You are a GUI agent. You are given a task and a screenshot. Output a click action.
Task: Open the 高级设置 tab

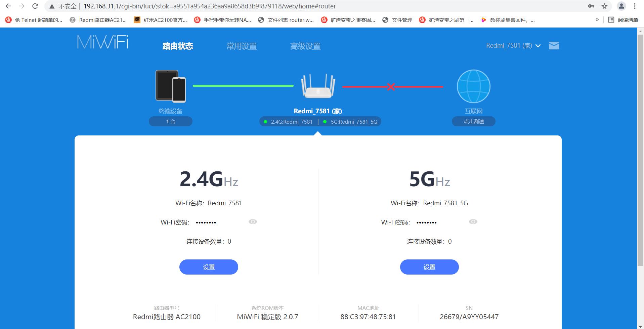(305, 46)
